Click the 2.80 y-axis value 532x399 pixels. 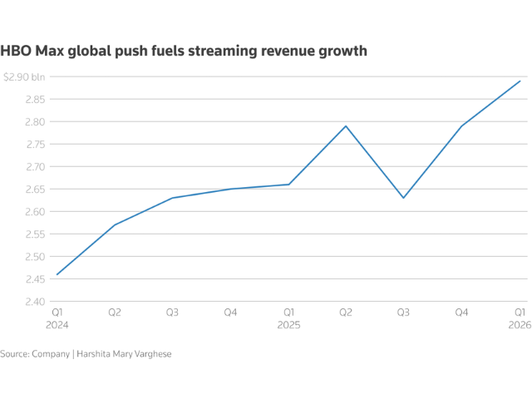tap(35, 122)
